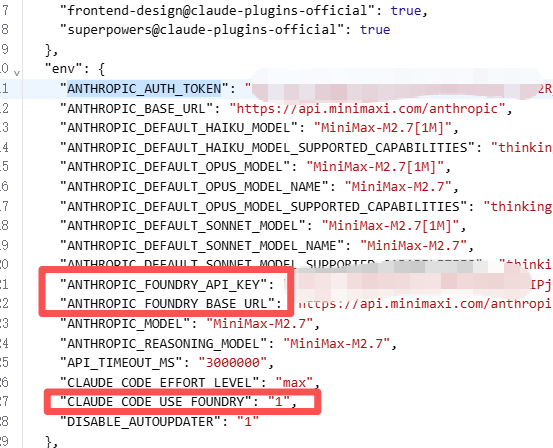Click the REASONING_MODEL value MiniMax-M2.7
This screenshot has height=448, width=553.
[x=336, y=343]
